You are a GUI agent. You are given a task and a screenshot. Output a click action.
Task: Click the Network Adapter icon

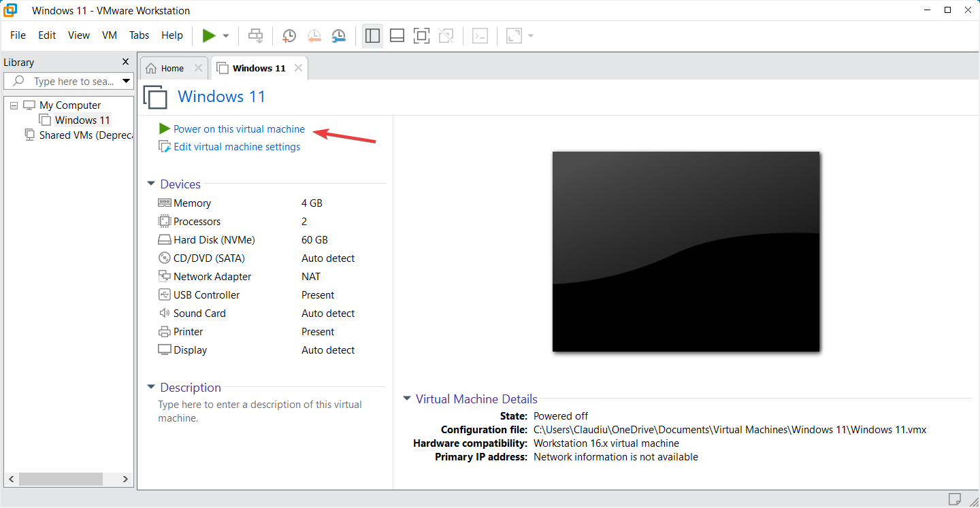pyautogui.click(x=164, y=276)
